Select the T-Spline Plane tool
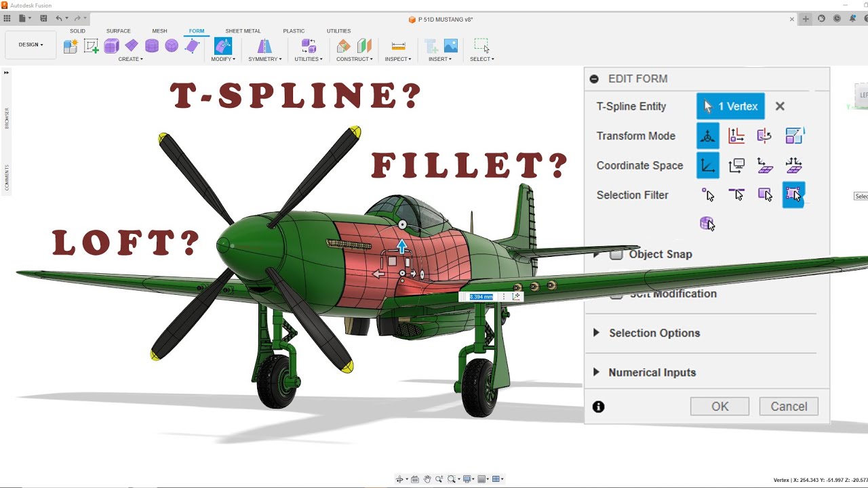The width and height of the screenshot is (868, 488). pyautogui.click(x=132, y=45)
